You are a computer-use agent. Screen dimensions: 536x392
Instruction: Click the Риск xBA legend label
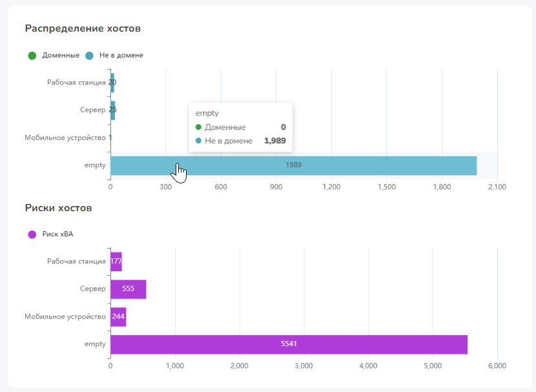coord(57,234)
